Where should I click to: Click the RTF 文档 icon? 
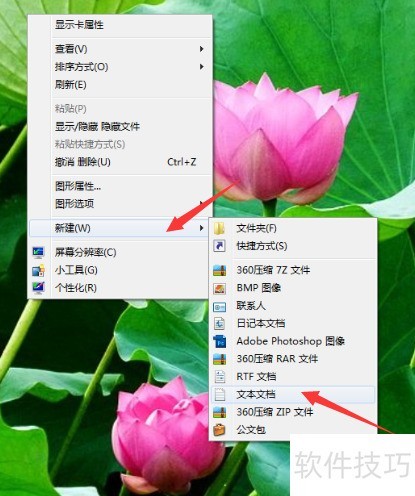(219, 377)
